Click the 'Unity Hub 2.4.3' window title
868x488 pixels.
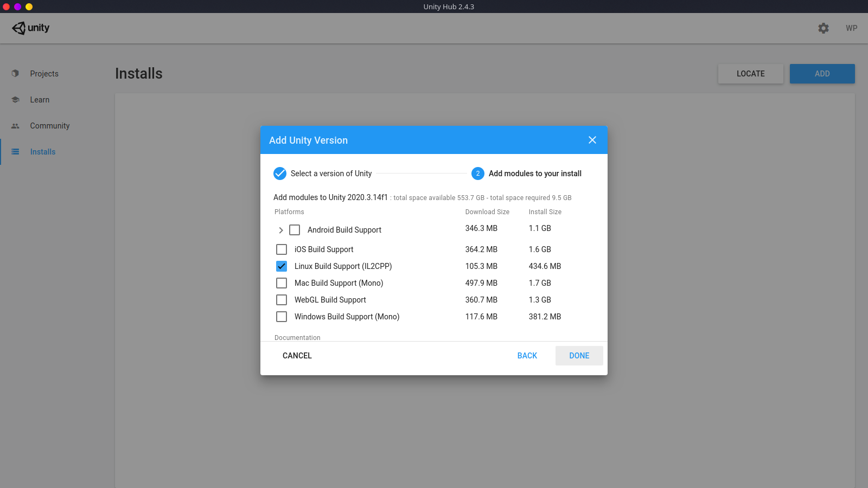coord(449,7)
